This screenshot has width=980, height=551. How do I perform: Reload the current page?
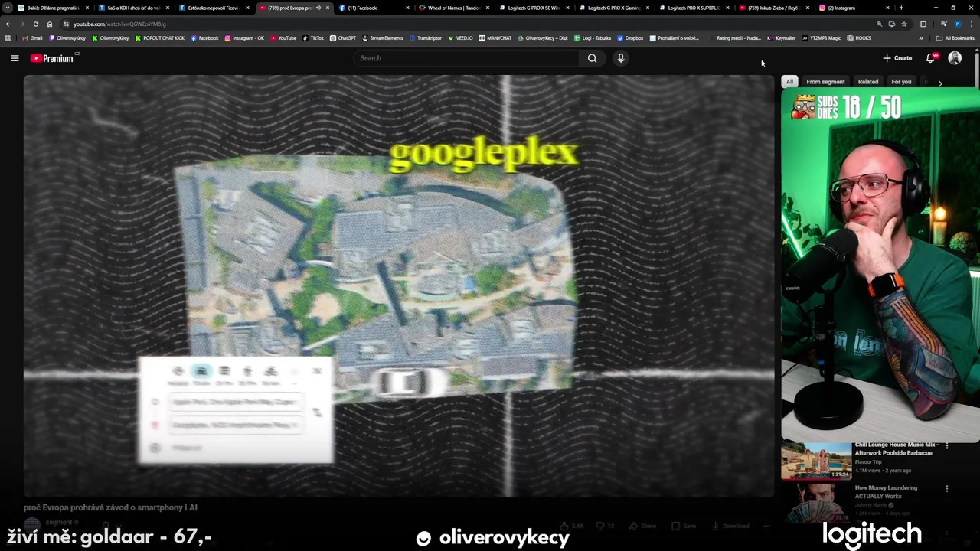(x=35, y=24)
